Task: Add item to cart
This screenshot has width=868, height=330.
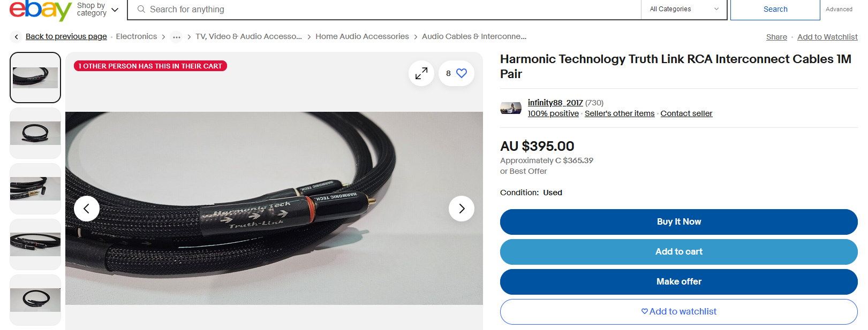Action: [679, 252]
